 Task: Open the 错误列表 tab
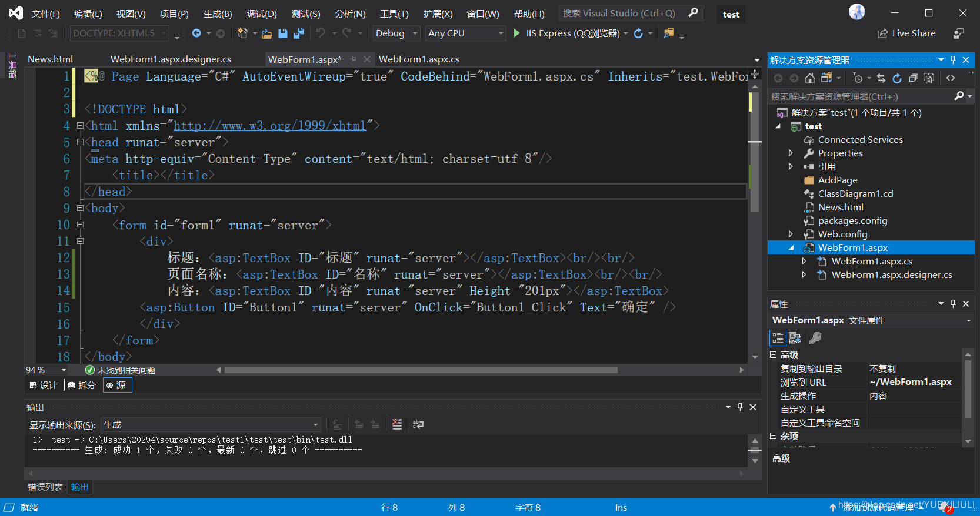click(x=45, y=487)
